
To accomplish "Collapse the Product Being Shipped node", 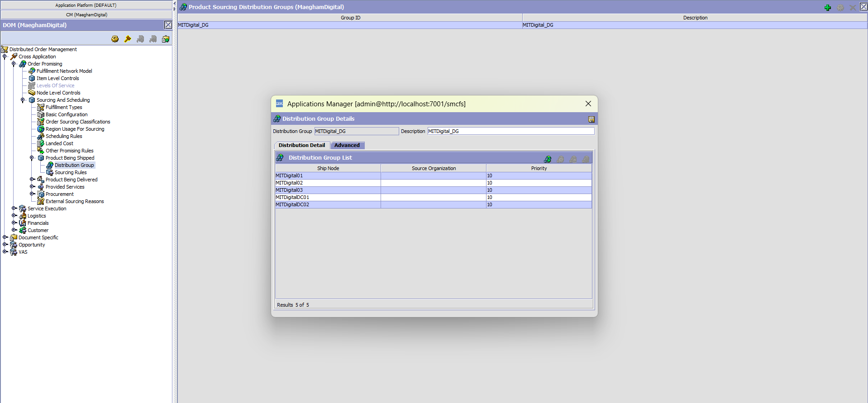I will (32, 158).
